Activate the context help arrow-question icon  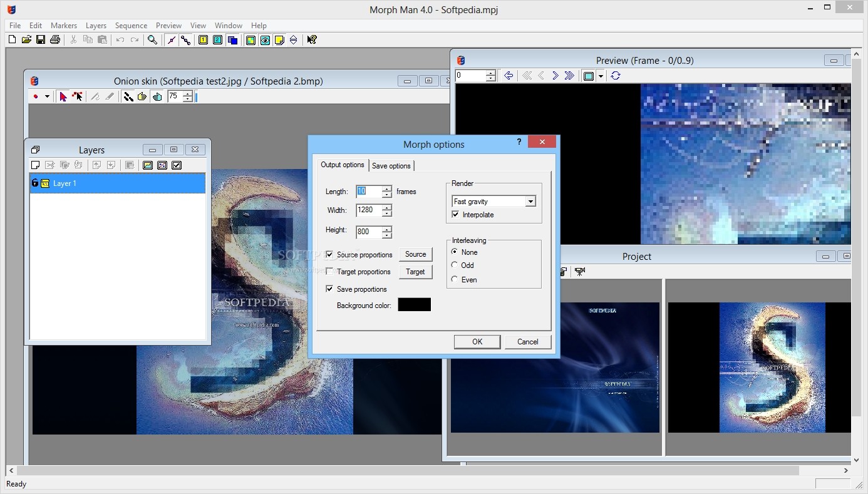pyautogui.click(x=312, y=40)
